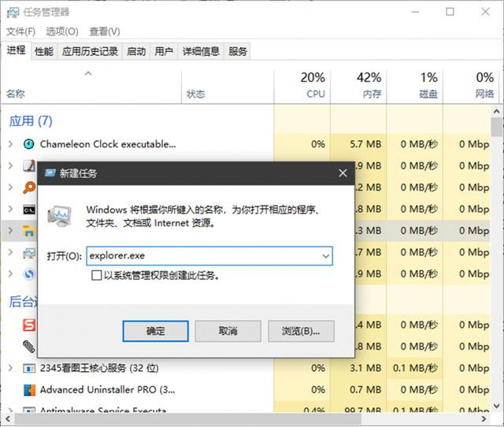The image size is (504, 427).
Task: Switch to the 性能 tab
Action: pos(44,51)
